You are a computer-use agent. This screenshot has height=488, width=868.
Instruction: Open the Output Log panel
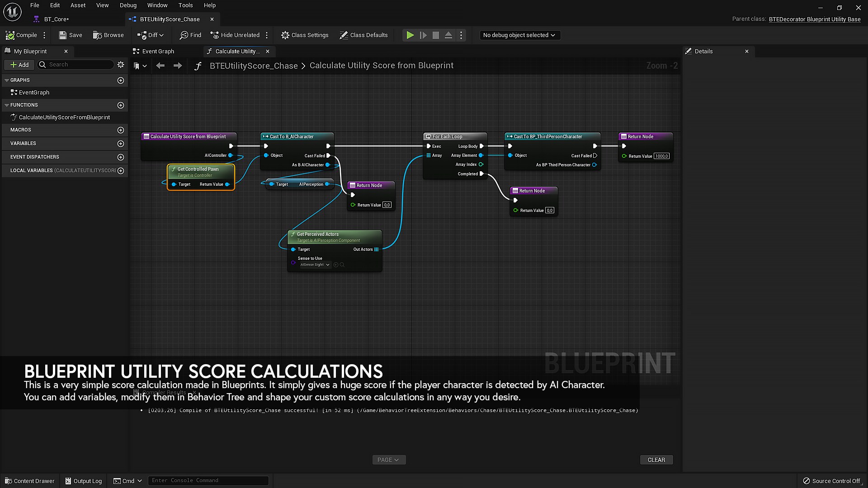point(83,481)
